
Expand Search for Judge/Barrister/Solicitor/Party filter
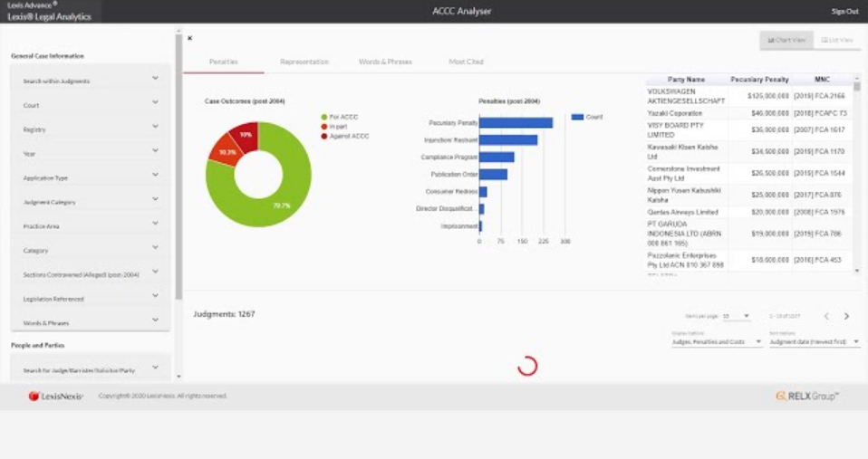pos(91,370)
